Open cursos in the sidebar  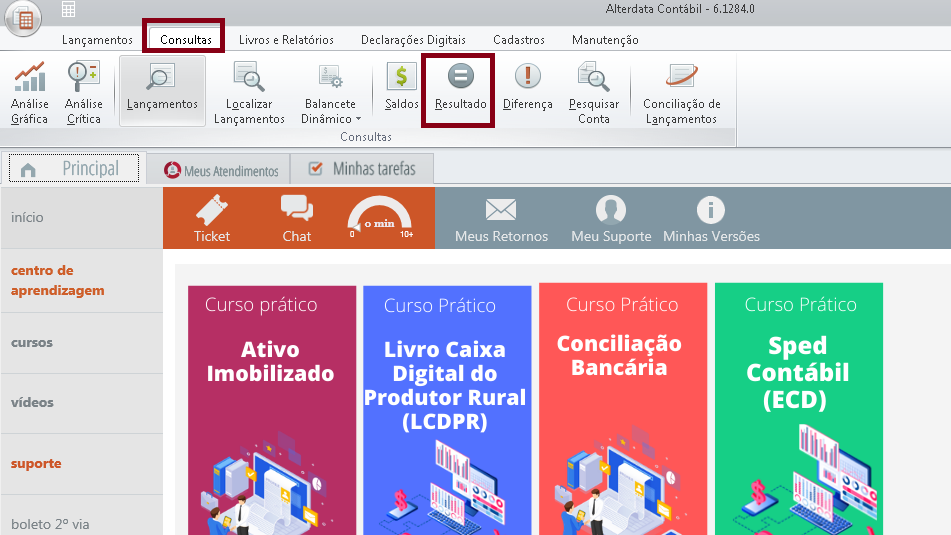click(82, 343)
